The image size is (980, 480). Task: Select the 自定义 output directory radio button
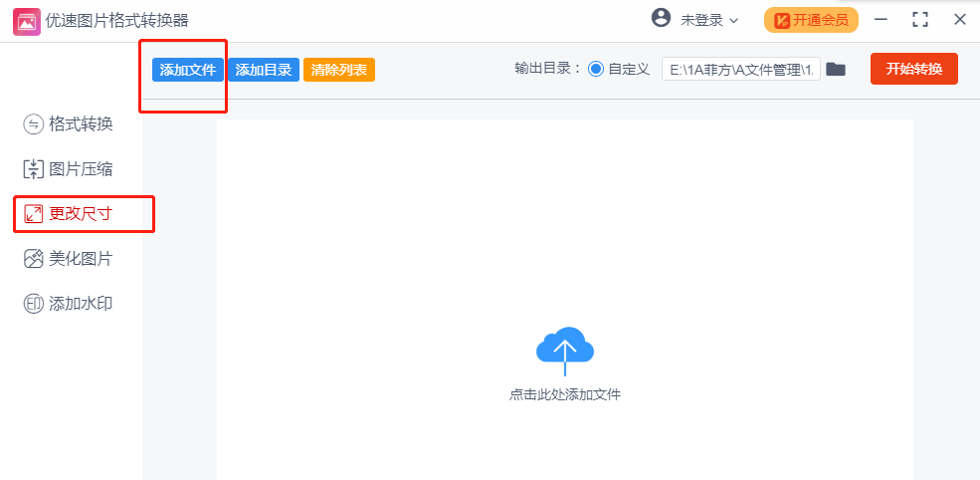[x=596, y=70]
